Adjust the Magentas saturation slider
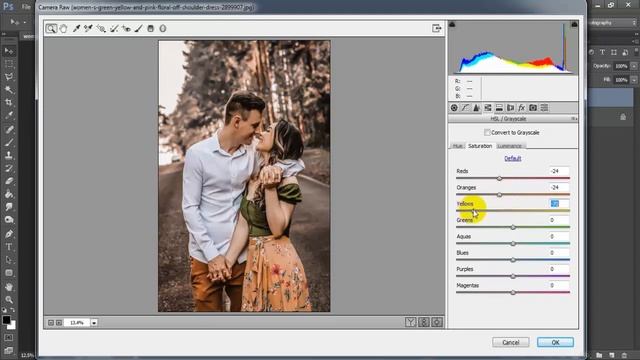 coord(513,293)
